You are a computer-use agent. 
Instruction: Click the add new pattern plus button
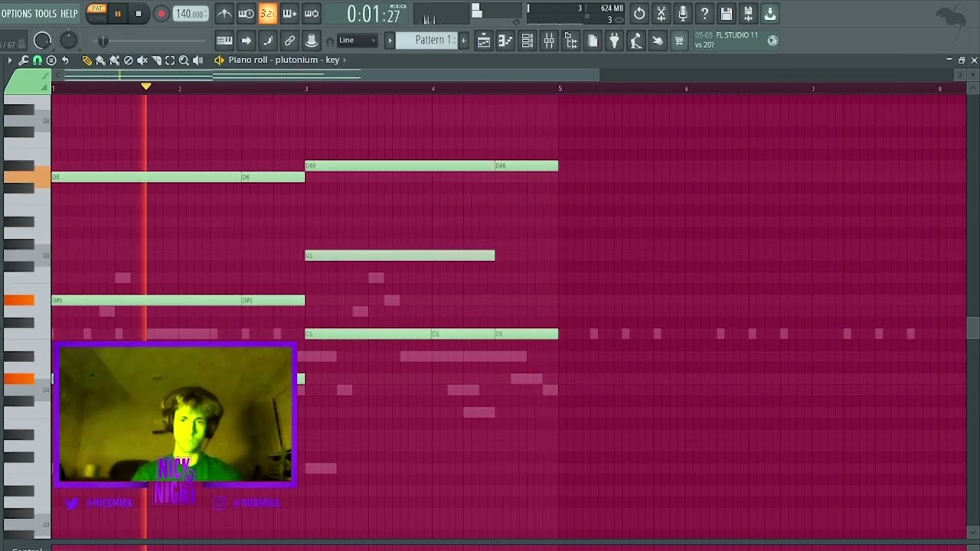(463, 41)
